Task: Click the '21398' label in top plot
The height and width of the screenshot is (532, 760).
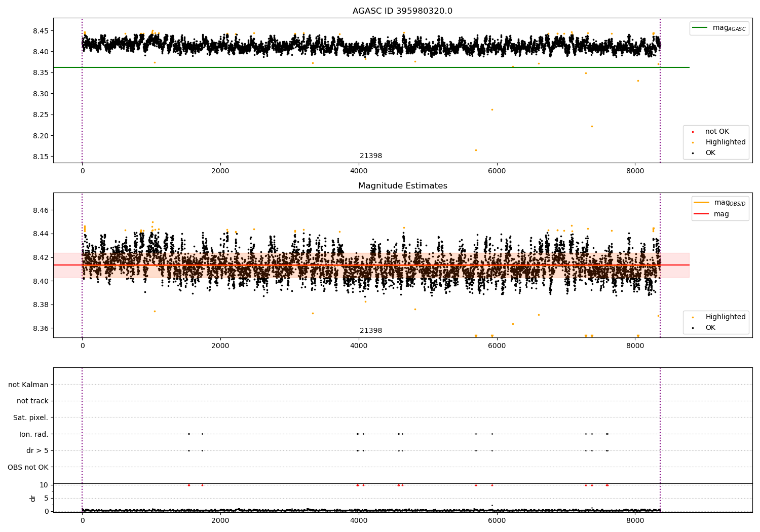Action: tap(371, 156)
